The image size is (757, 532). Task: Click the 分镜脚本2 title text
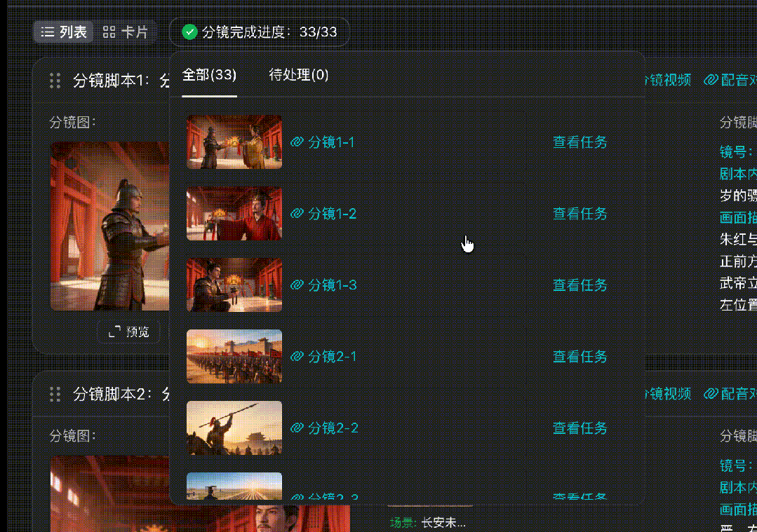121,394
